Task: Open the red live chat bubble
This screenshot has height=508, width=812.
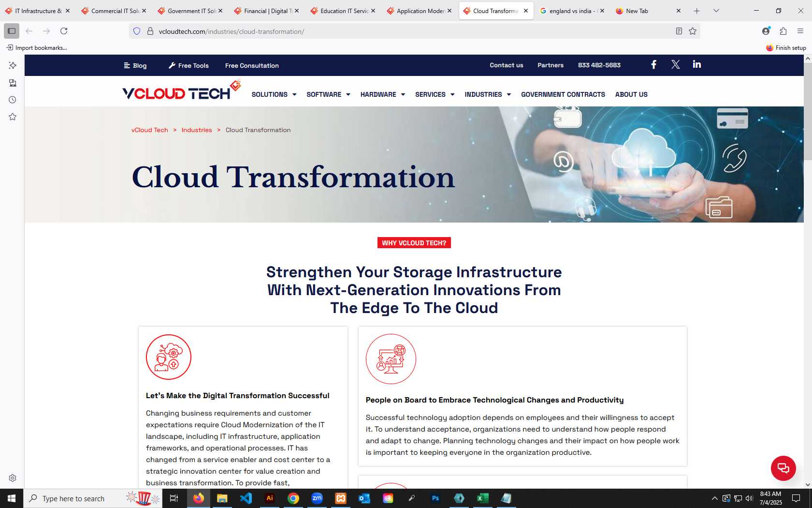Action: [x=783, y=468]
